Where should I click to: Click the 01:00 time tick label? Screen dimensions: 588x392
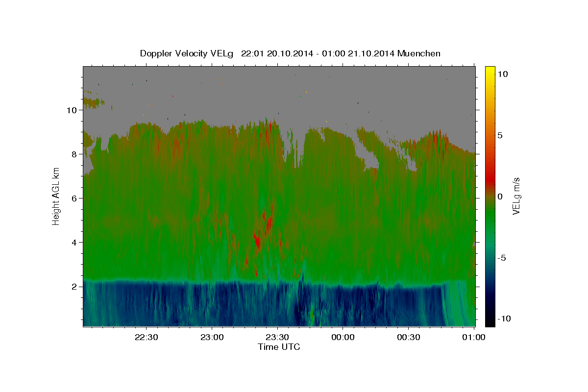pyautogui.click(x=474, y=337)
